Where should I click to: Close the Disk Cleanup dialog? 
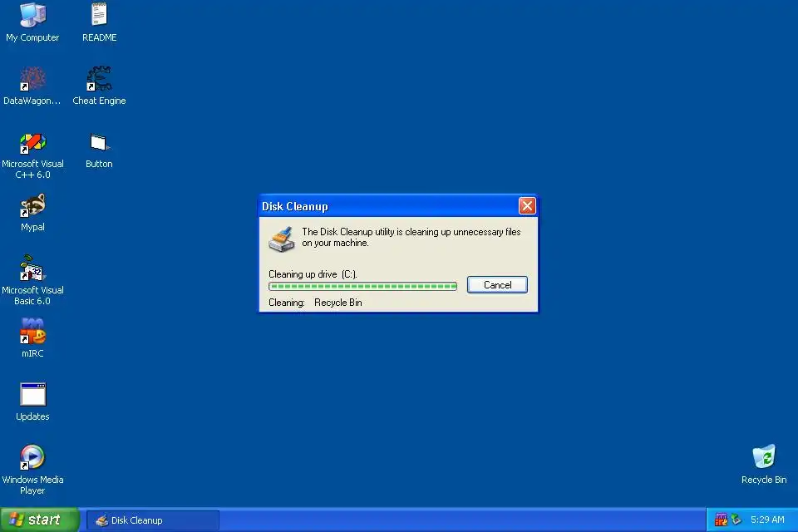coord(527,205)
